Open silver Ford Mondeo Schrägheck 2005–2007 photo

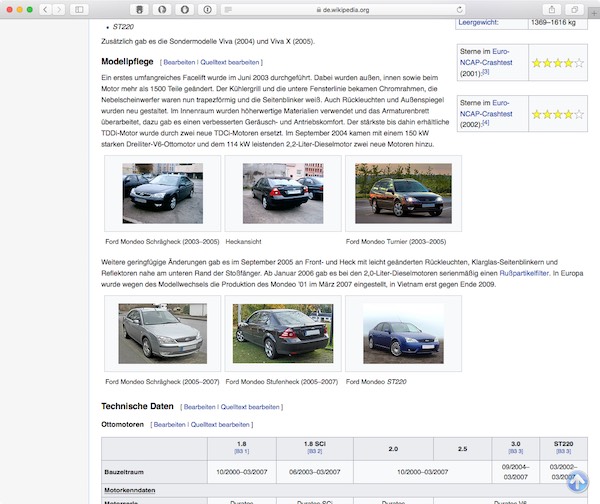coord(163,333)
